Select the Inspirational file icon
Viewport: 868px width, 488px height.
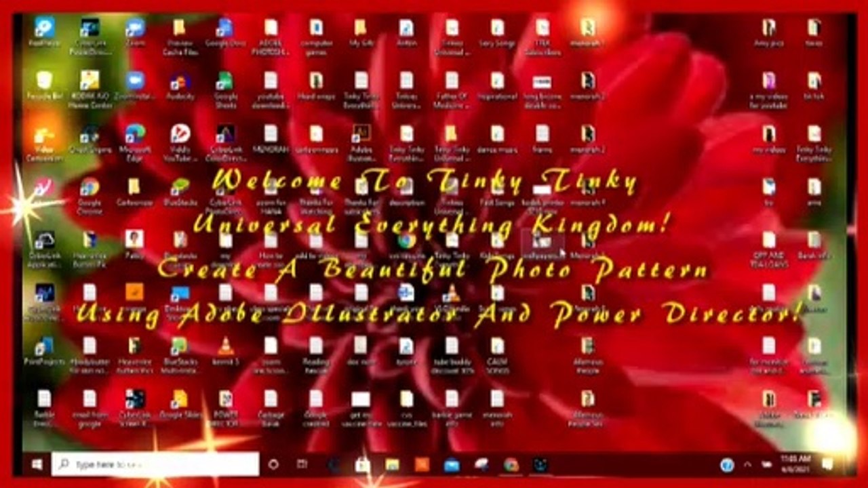497,86
